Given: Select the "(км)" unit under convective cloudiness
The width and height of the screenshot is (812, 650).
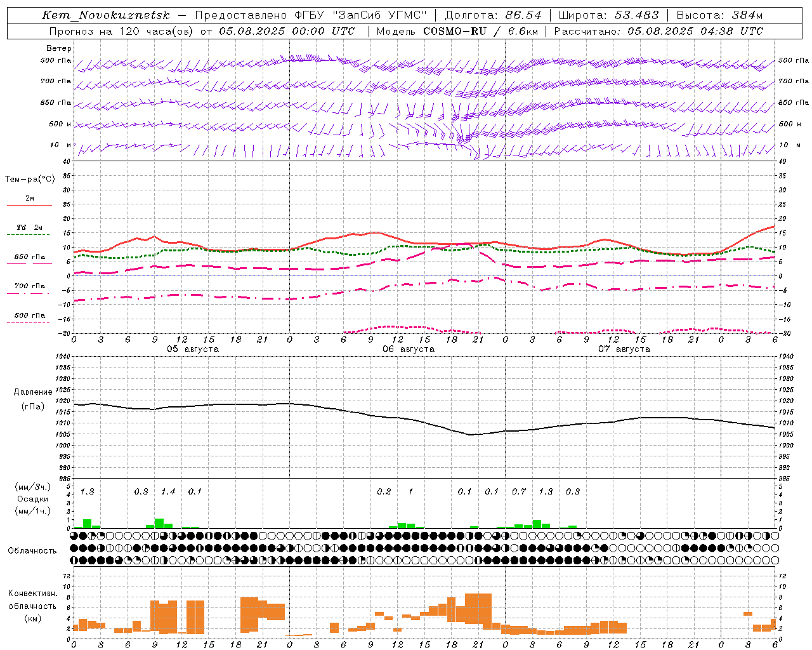Looking at the screenshot, I should click(32, 618).
